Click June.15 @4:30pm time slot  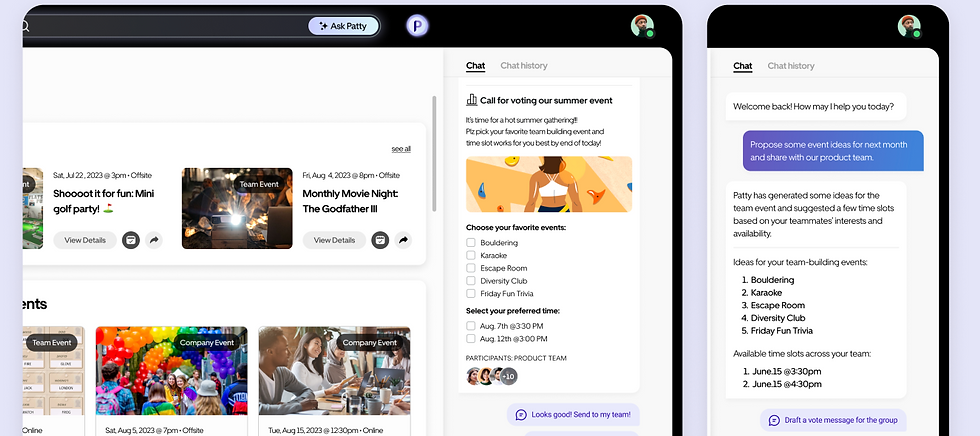[x=786, y=384]
